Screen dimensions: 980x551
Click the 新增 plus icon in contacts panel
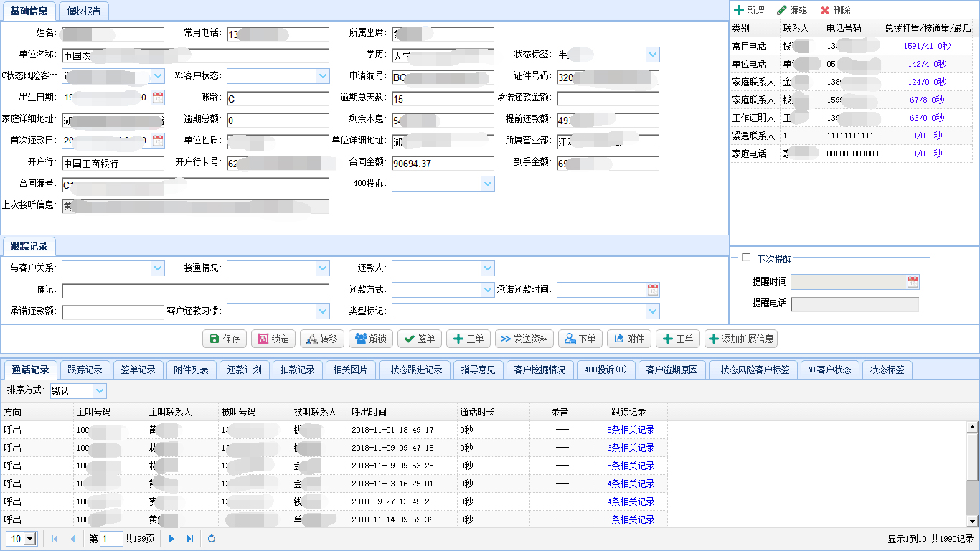[x=738, y=10]
